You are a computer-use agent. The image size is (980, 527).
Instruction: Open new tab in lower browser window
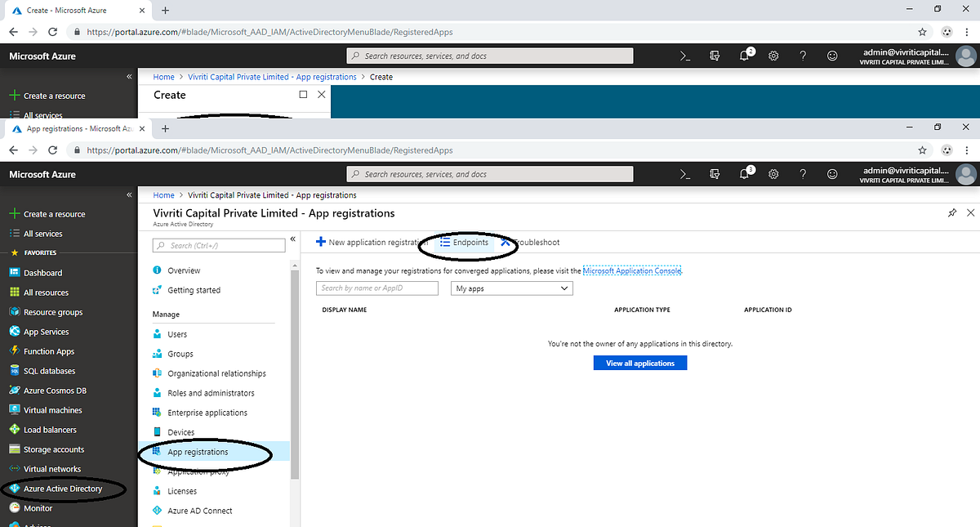pos(165,129)
